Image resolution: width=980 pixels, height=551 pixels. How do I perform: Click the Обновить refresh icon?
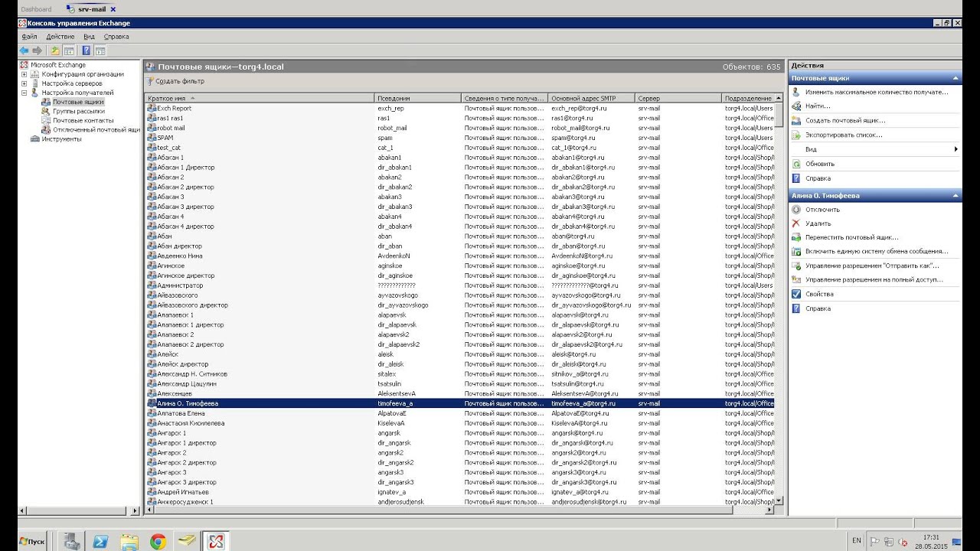click(x=796, y=164)
